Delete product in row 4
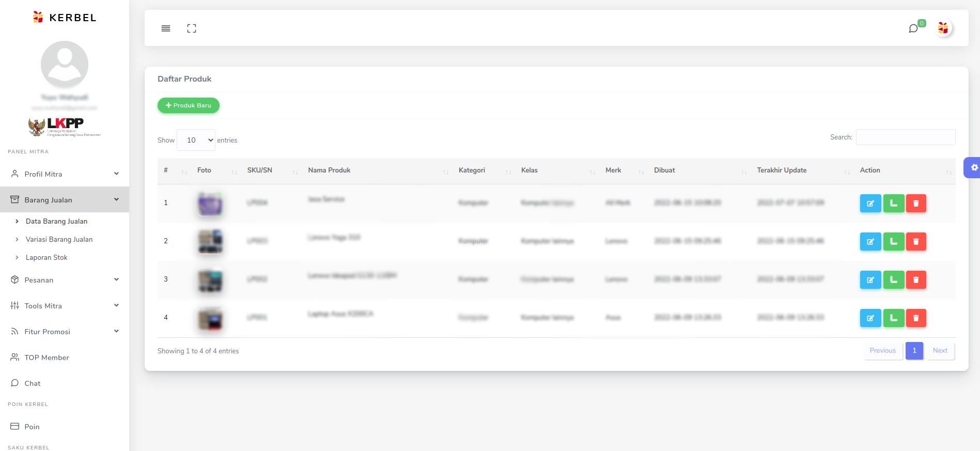 pos(915,318)
